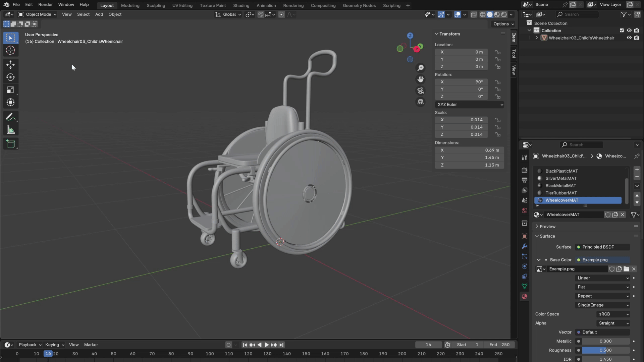Click the Options button in viewport header

[503, 24]
